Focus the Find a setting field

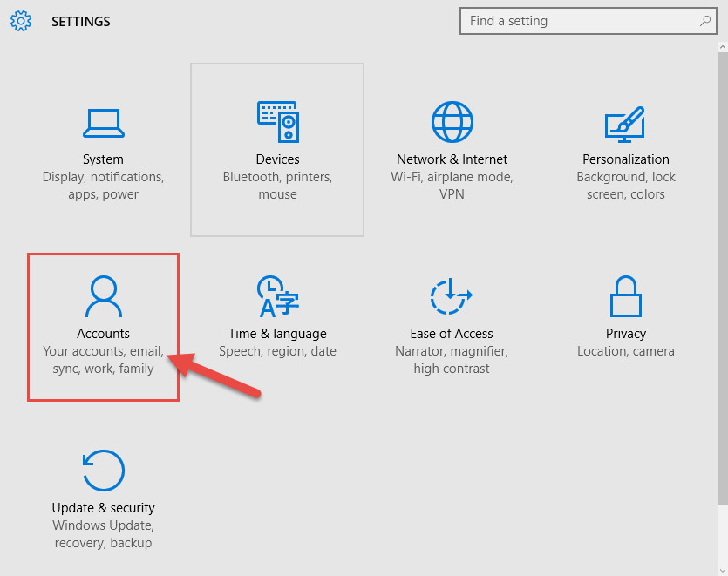point(589,21)
